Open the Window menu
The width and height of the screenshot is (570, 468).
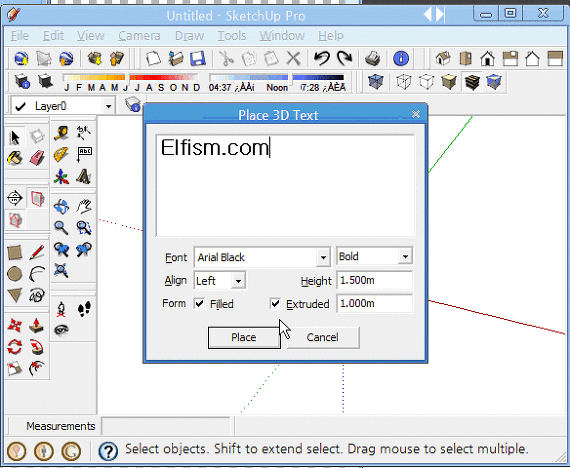[x=282, y=36]
